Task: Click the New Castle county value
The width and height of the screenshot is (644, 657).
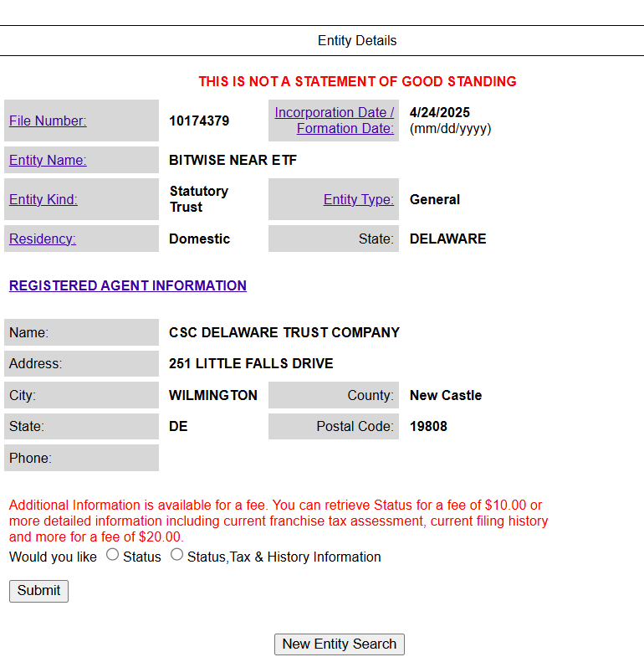Action: [446, 396]
